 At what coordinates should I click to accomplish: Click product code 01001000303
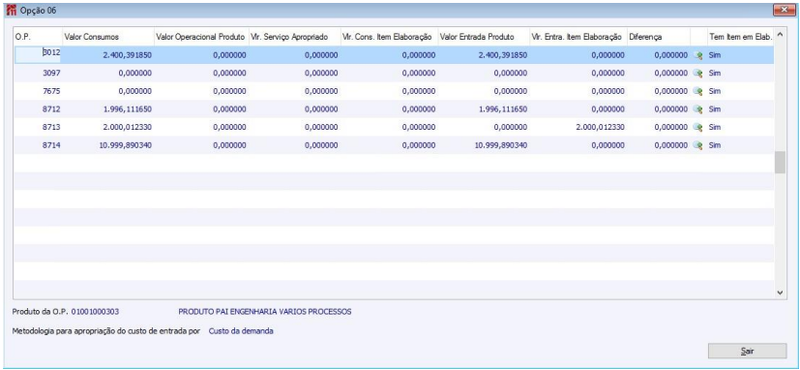95,311
